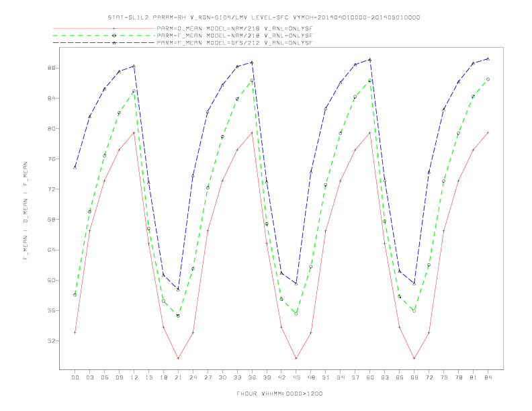This screenshot has width=532, height=411.
Task: Click the x-axis tick label 30
Action: 222,377
